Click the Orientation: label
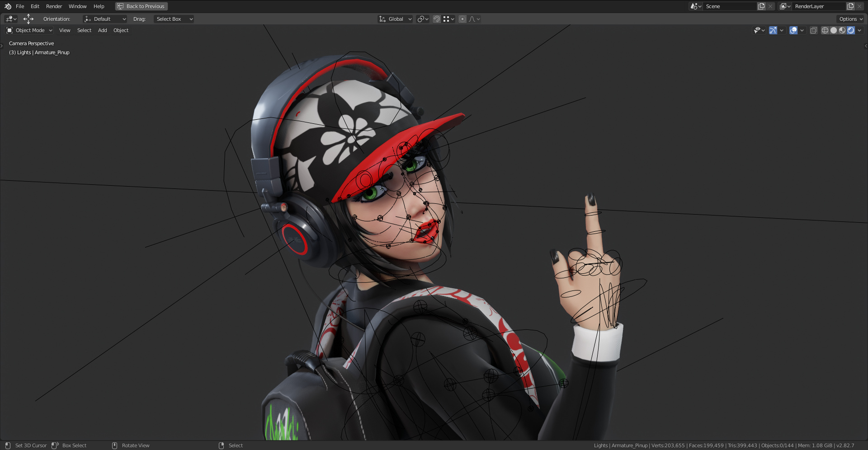 point(57,19)
